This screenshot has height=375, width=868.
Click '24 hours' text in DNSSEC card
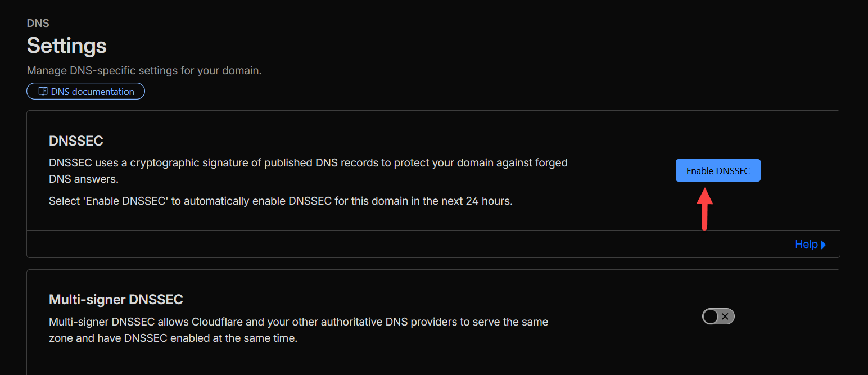coord(488,201)
